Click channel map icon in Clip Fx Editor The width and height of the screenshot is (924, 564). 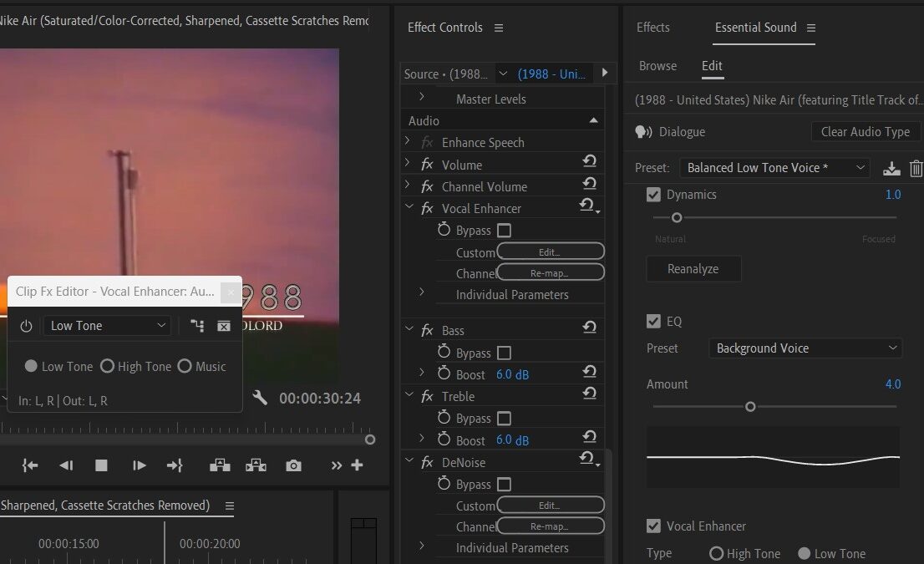[x=197, y=326]
